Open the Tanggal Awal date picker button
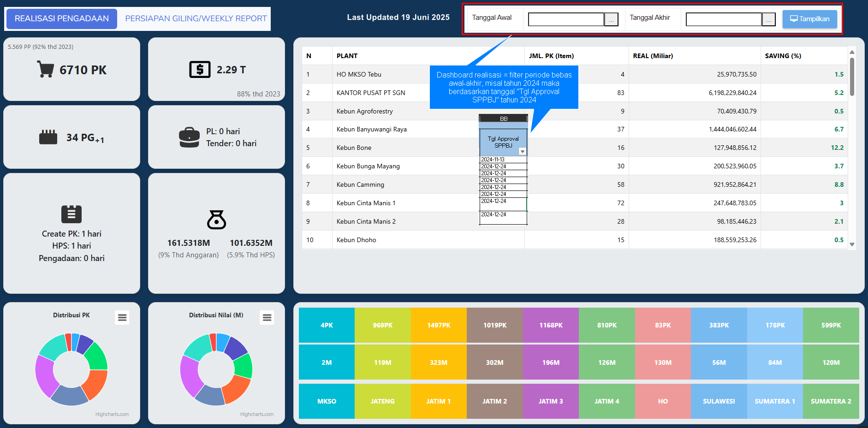Viewport: 868px width, 428px height. 611,19
